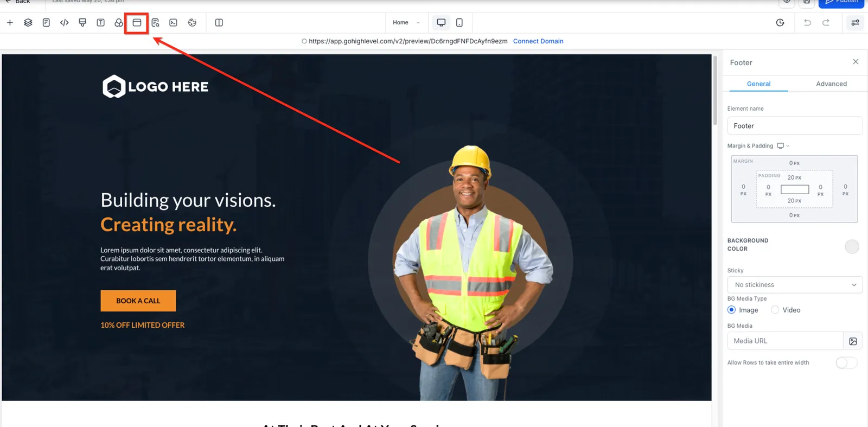The image size is (868, 427).
Task: Switch to the Advanced tab
Action: click(x=831, y=84)
